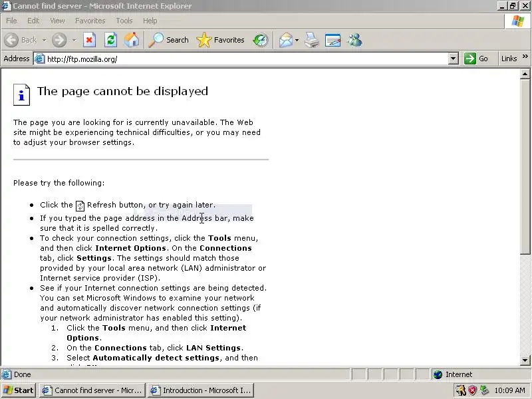This screenshot has height=399, width=532.
Task: Click the address field with ftp.mozilla.org
Action: 247,59
